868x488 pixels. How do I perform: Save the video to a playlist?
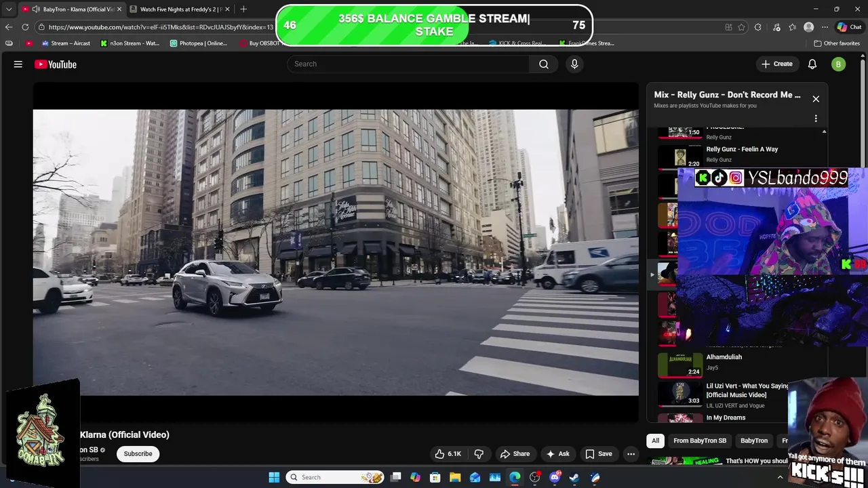pyautogui.click(x=599, y=453)
